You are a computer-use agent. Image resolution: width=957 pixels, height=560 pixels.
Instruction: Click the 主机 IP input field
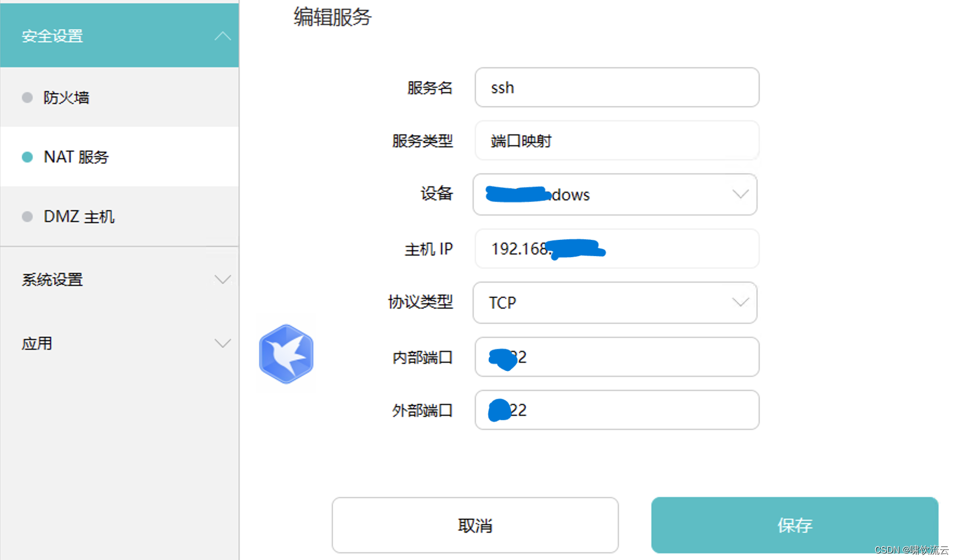(616, 249)
